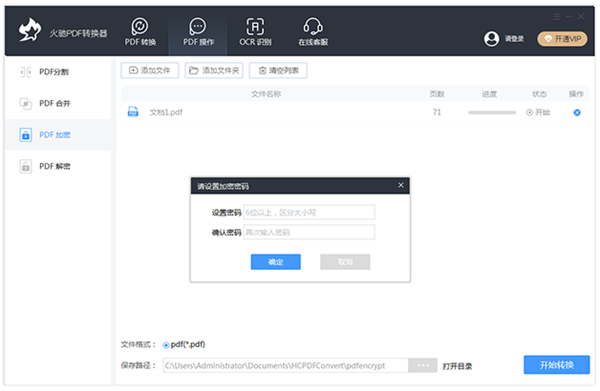Focus the 设置密码 input field
600x391 pixels.
click(309, 212)
